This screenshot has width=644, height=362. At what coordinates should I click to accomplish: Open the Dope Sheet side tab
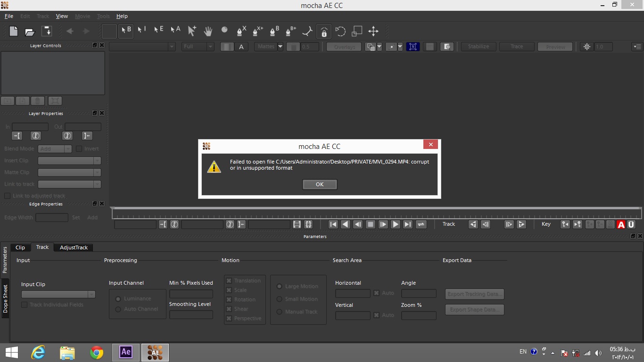5,299
